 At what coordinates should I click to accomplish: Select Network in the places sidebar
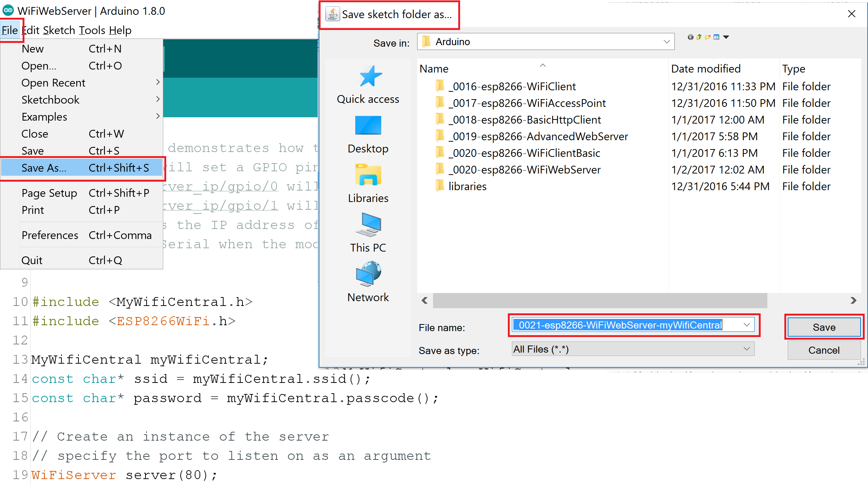tap(368, 282)
